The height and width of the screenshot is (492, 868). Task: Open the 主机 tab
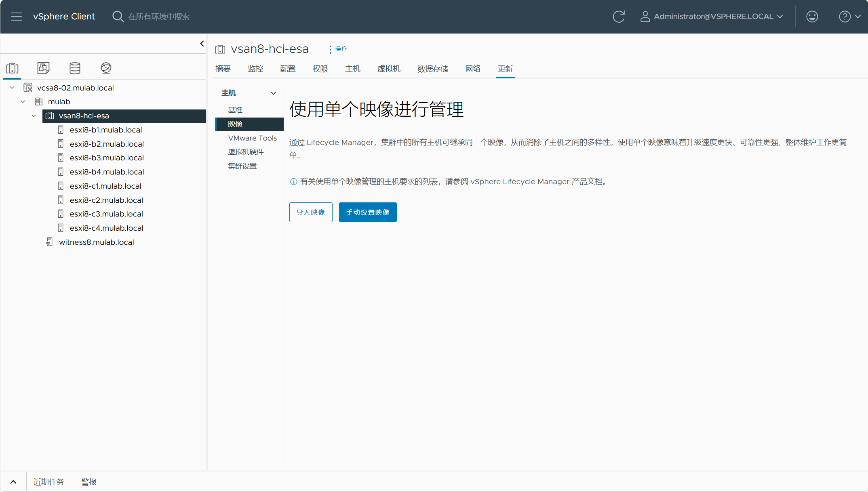click(x=352, y=69)
